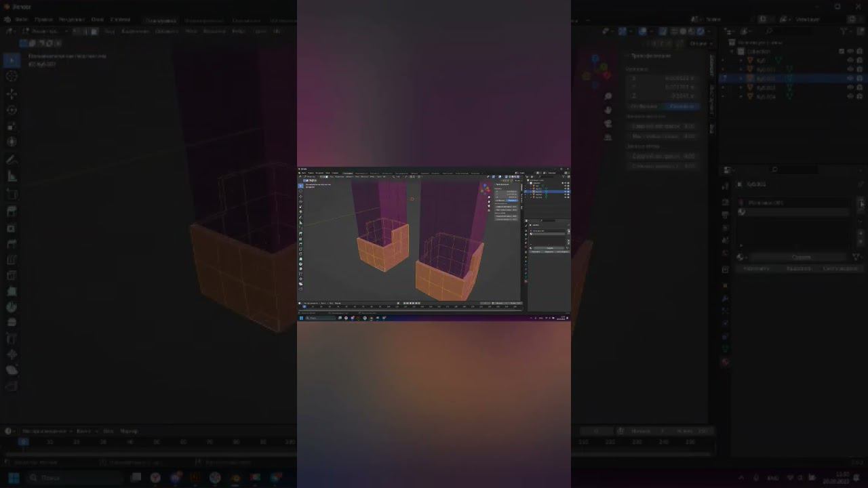The image size is (868, 488).
Task: Click the Локально button in sharp window's transform panel
Action: 512,201
